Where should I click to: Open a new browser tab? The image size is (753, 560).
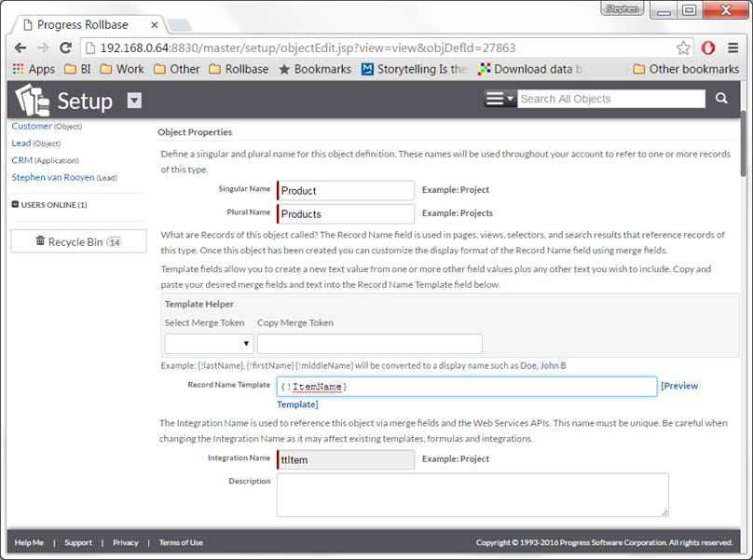(180, 25)
